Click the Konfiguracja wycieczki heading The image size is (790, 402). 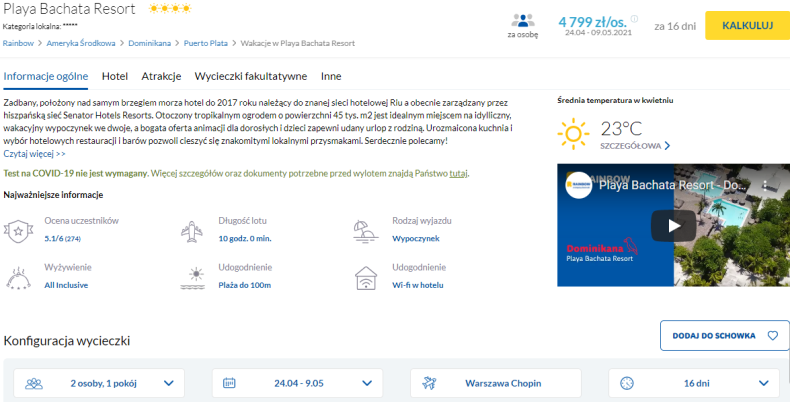[67, 341]
